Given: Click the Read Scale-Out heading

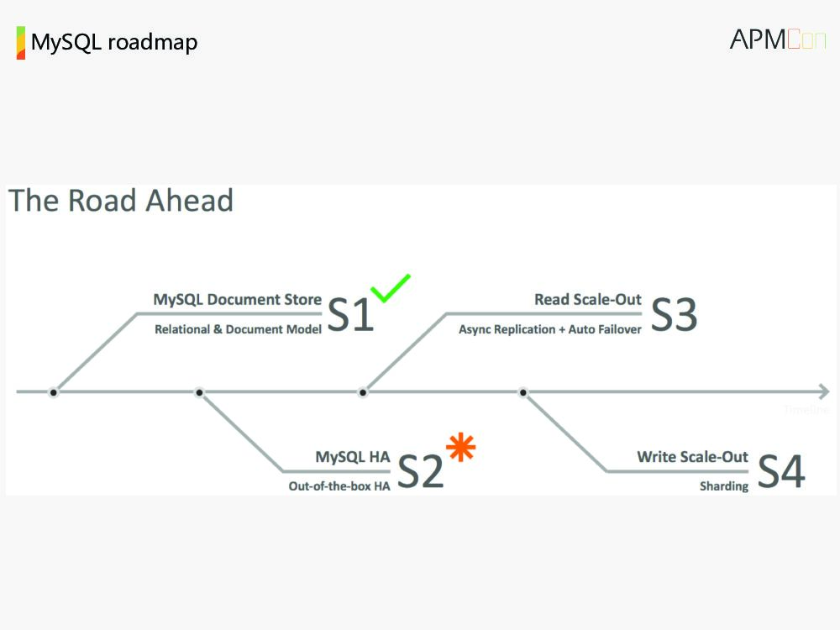Looking at the screenshot, I should click(588, 300).
